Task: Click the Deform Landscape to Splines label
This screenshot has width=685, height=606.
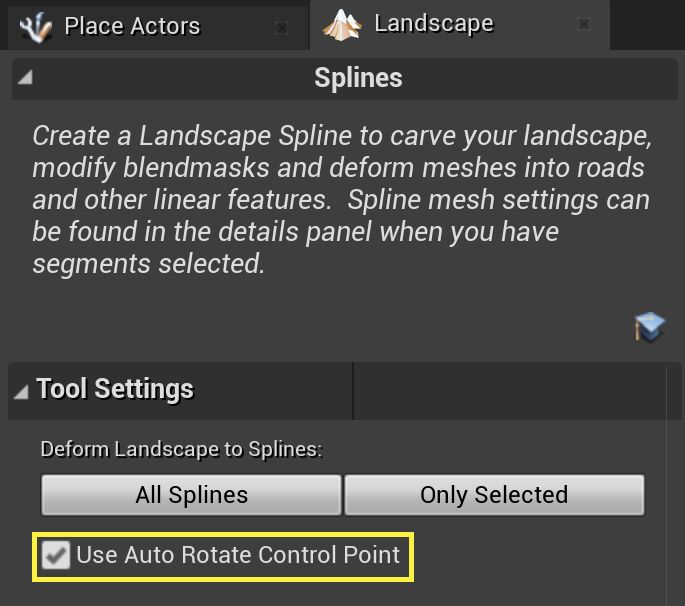Action: click(181, 449)
